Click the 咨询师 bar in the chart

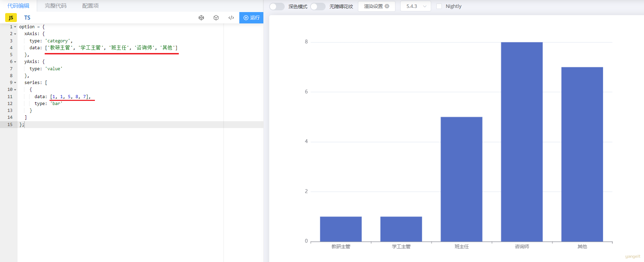pyautogui.click(x=522, y=142)
